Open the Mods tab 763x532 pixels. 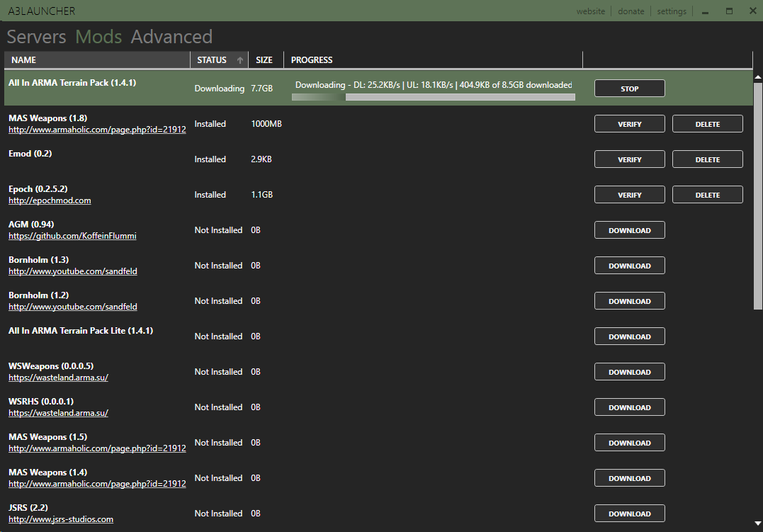tap(98, 37)
